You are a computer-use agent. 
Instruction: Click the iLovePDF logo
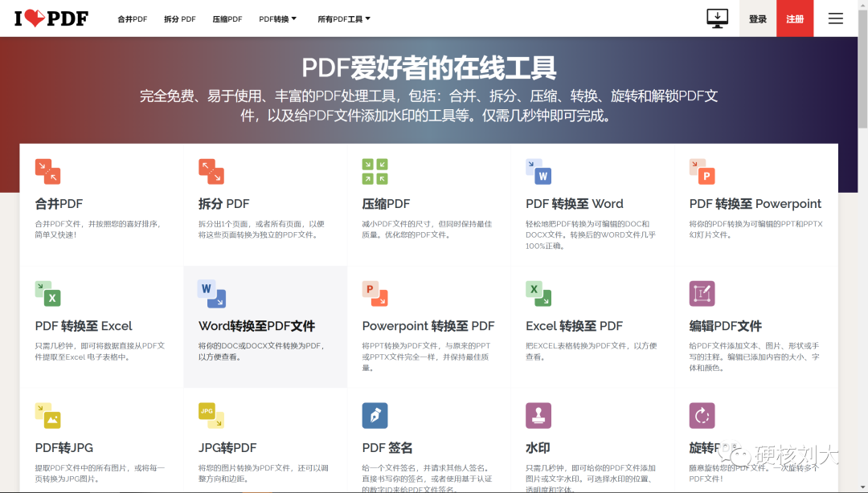click(51, 18)
